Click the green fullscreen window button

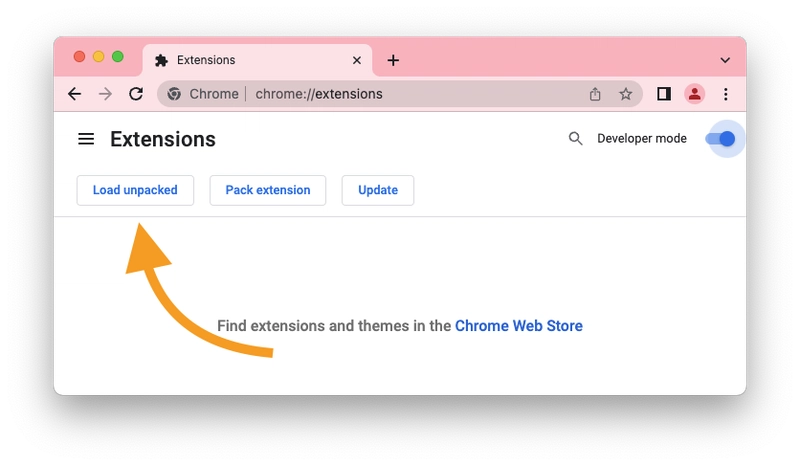tap(118, 57)
